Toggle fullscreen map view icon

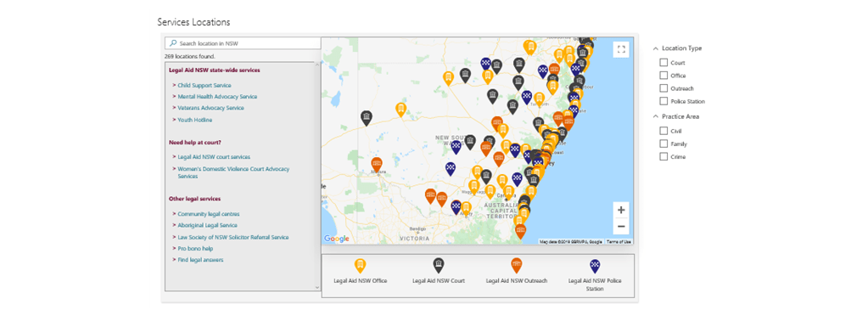coord(621,50)
